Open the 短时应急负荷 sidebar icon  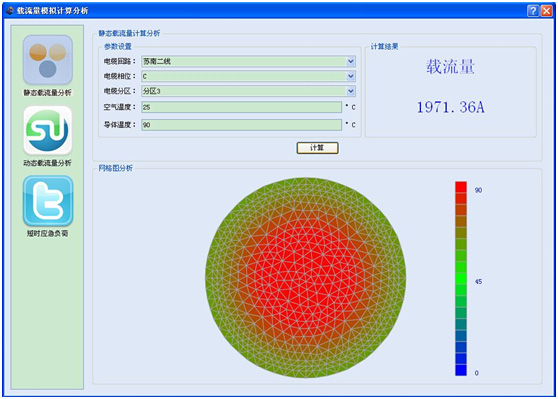pos(48,201)
